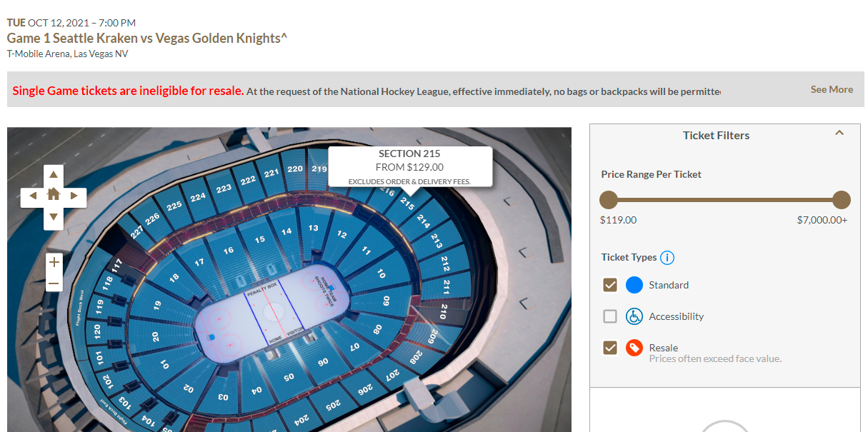Pan the seat map up
This screenshot has height=432, width=868.
coord(54,174)
